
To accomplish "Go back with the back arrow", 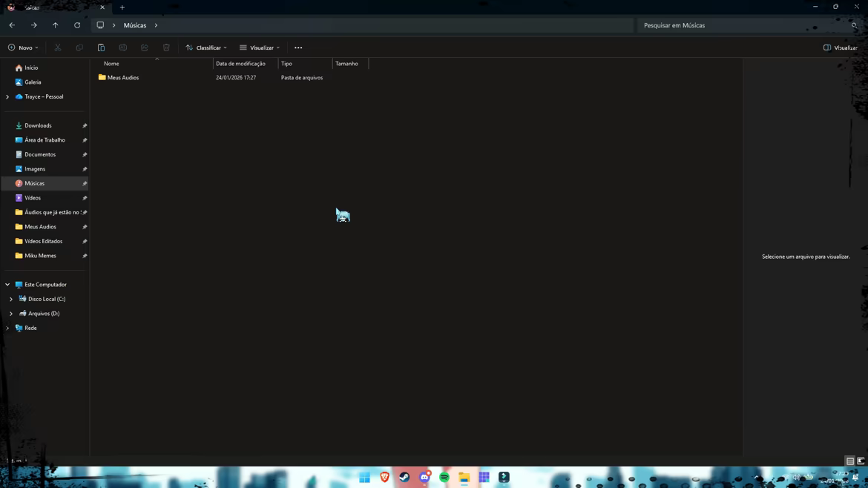I will [12, 25].
